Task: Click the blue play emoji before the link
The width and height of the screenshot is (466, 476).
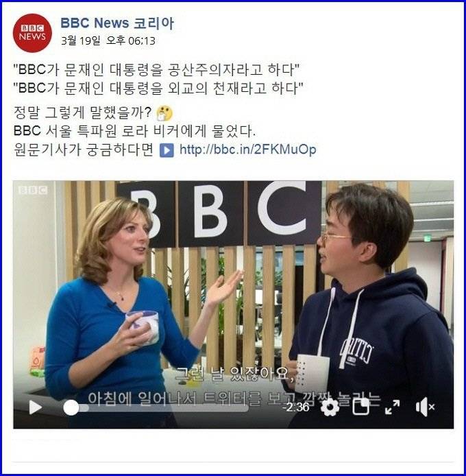Action: point(167,150)
